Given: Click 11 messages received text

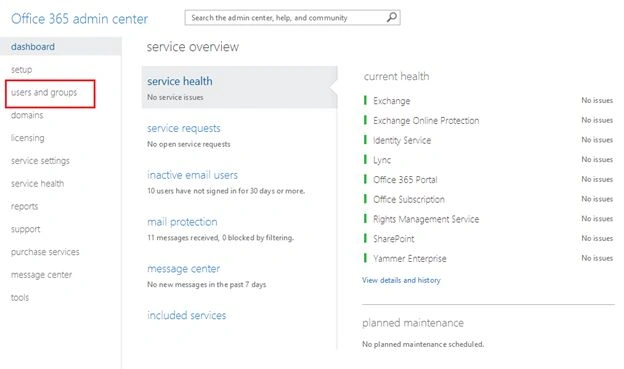Looking at the screenshot, I should coord(220,238).
